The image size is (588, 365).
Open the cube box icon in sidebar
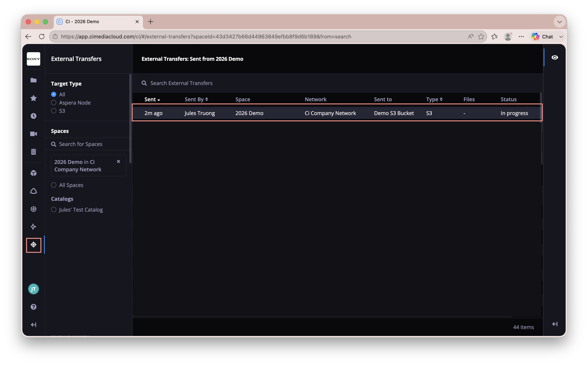point(33,173)
